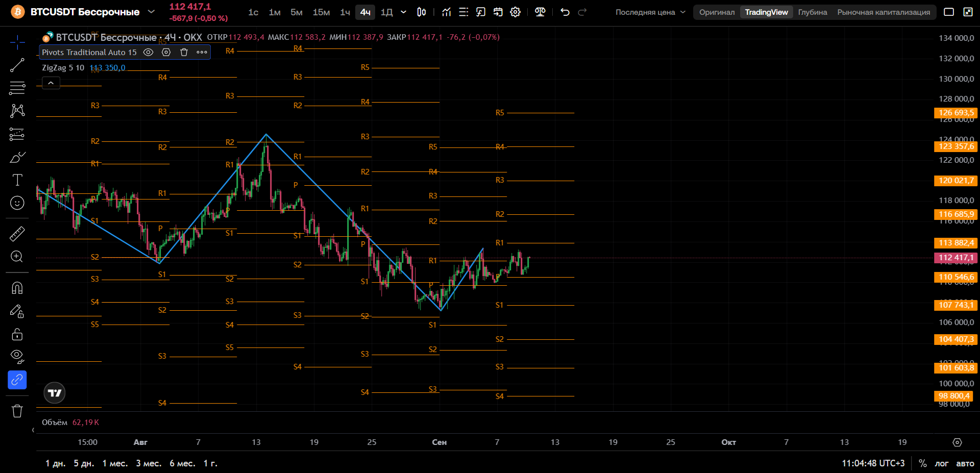Toggle logarithmic scale лог
Screen dimensions: 980x473
941,463
